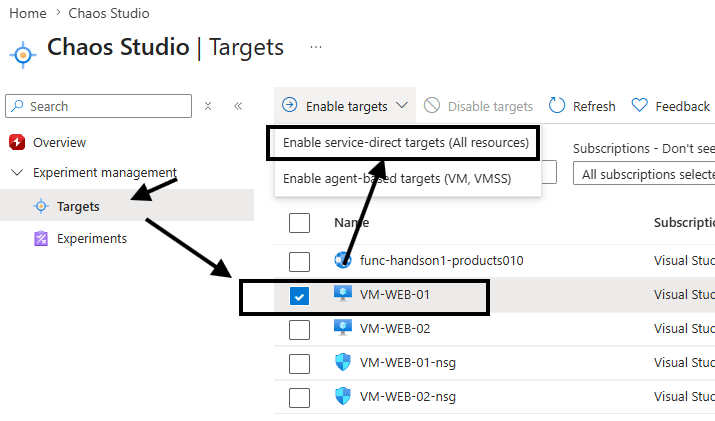Click the Refresh icon in toolbar

pyautogui.click(x=557, y=106)
